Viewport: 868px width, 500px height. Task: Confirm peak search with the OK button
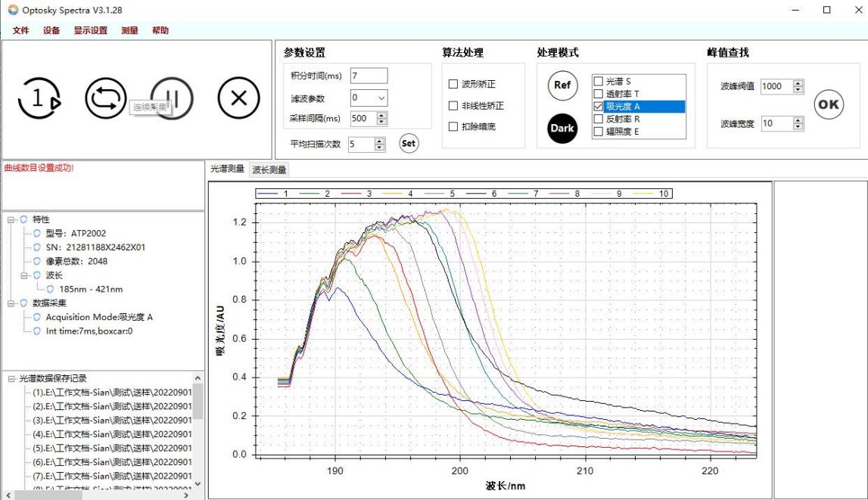(829, 106)
